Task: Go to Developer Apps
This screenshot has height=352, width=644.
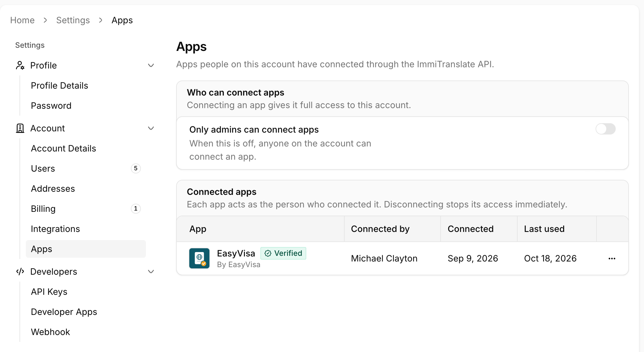Action: (86, 312)
